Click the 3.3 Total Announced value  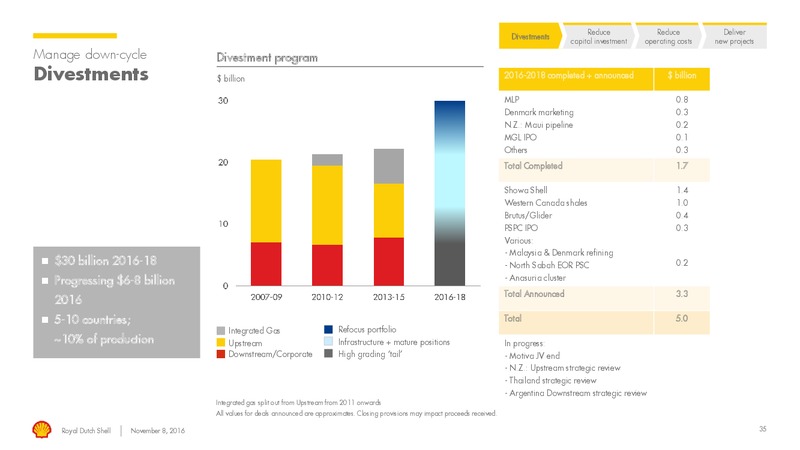[x=682, y=294]
